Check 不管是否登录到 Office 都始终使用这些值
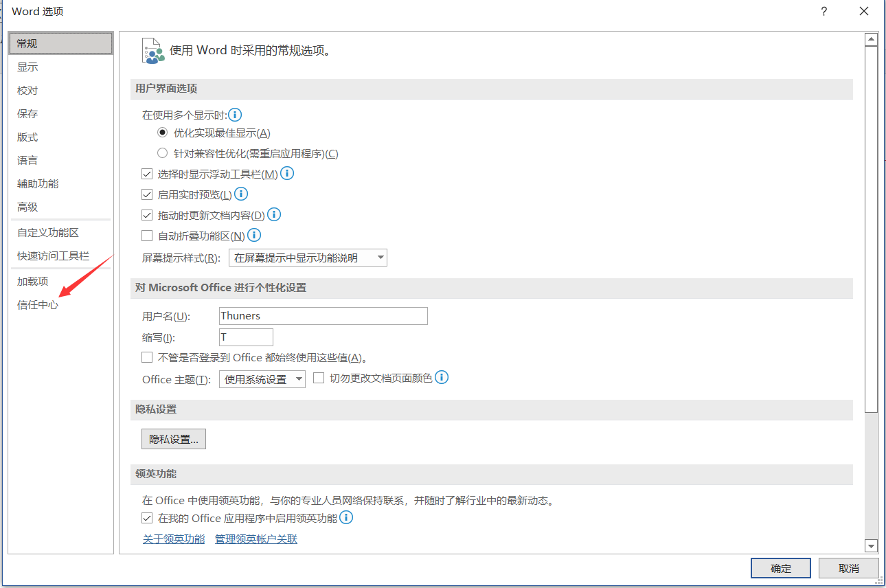Screen dimensions: 886x588 click(147, 357)
